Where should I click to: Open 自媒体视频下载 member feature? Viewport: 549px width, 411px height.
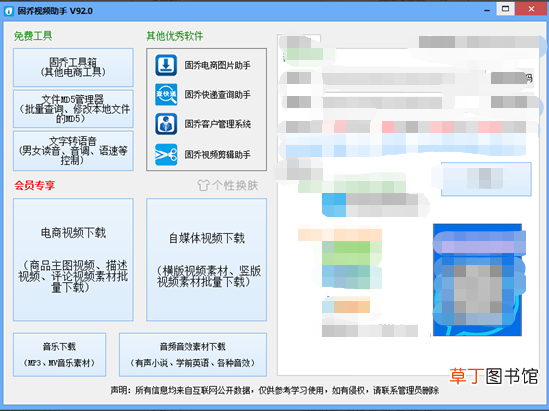pyautogui.click(x=206, y=259)
